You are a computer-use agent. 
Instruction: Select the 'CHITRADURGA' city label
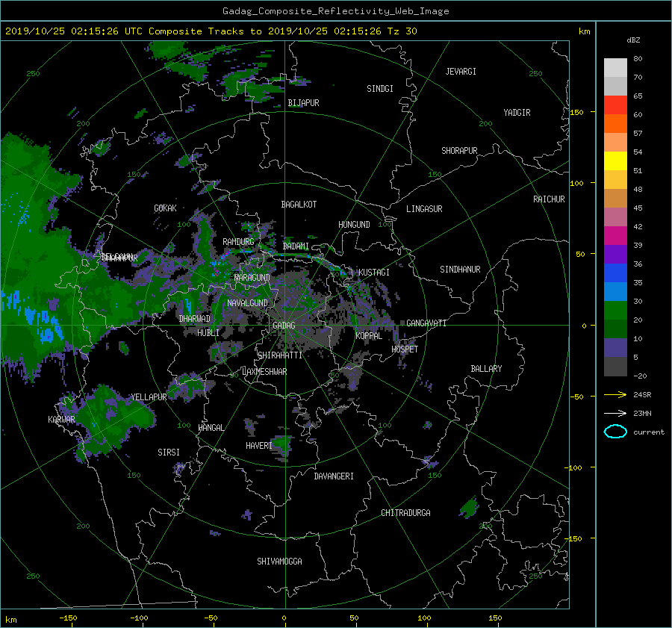coord(406,513)
